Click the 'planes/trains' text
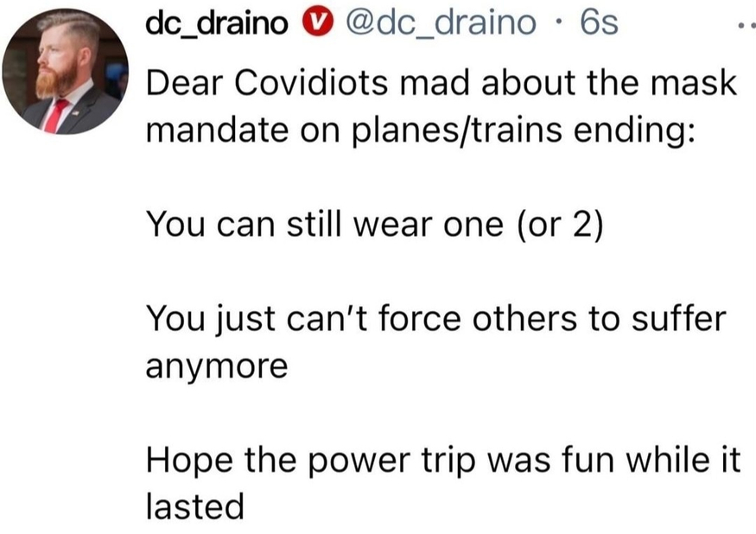The width and height of the screenshot is (756, 534). pos(458,130)
